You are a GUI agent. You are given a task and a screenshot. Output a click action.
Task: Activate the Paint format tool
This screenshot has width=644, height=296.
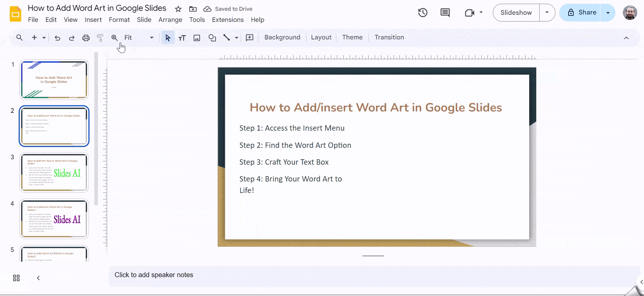(x=100, y=38)
